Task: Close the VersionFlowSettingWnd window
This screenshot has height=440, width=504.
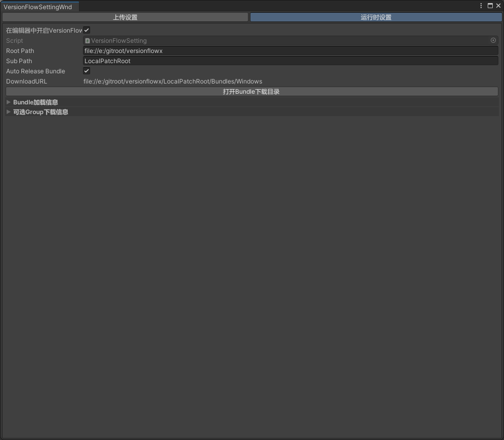Action: click(x=498, y=6)
